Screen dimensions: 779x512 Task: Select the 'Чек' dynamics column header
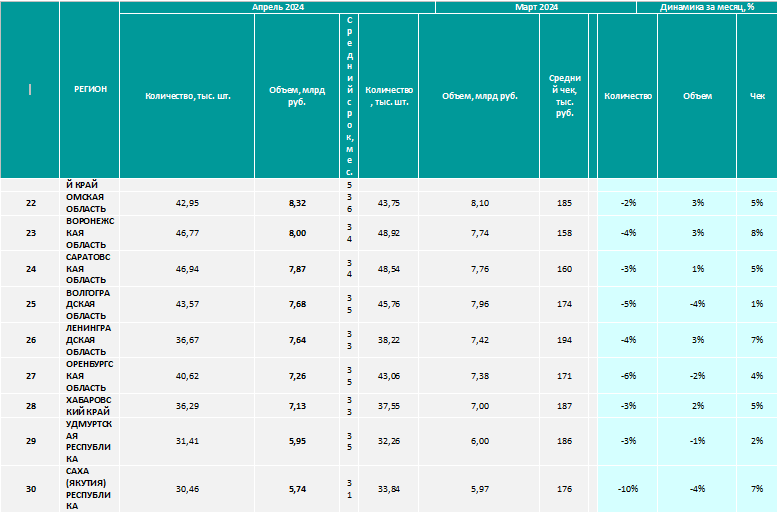click(x=757, y=96)
